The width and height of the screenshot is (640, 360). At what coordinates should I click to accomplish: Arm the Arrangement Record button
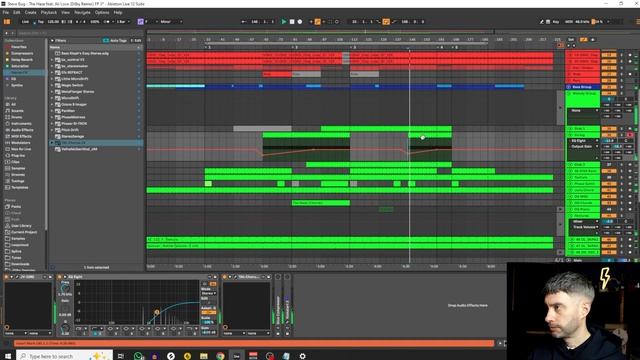pos(300,22)
